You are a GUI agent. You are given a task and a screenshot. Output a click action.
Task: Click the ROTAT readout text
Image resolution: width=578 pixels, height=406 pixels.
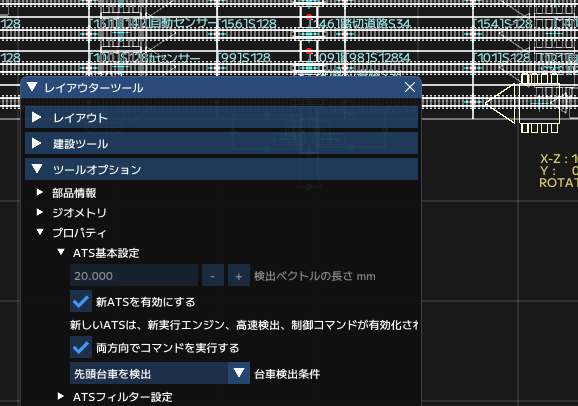pos(558,183)
